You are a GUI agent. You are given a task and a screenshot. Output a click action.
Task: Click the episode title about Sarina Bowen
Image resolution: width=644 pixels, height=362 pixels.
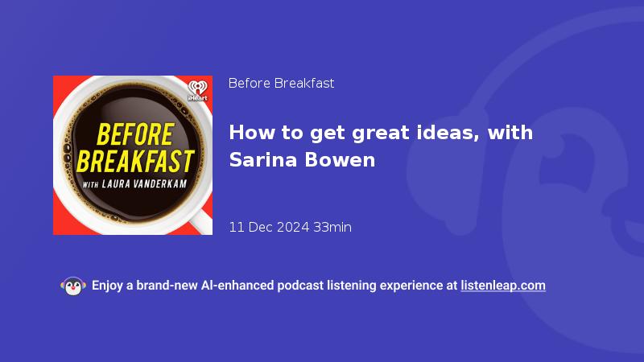[x=381, y=146]
